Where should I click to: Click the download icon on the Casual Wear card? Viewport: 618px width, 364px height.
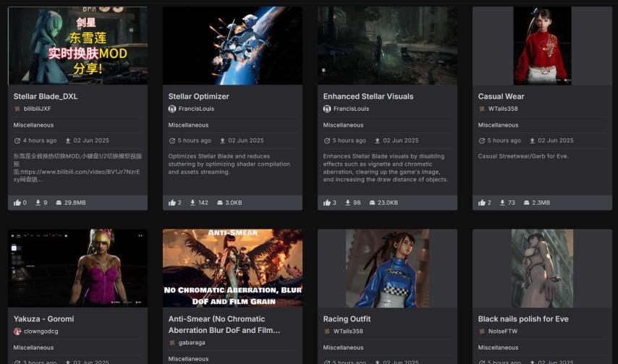tap(502, 203)
